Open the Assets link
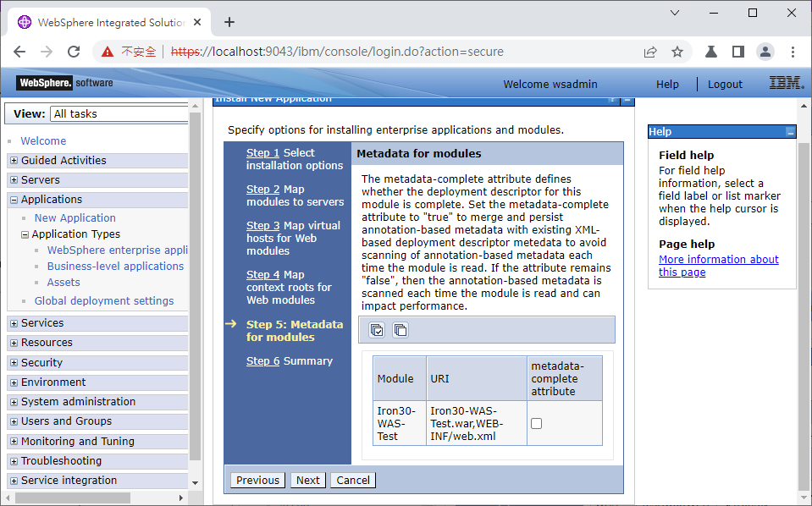 pyautogui.click(x=64, y=283)
